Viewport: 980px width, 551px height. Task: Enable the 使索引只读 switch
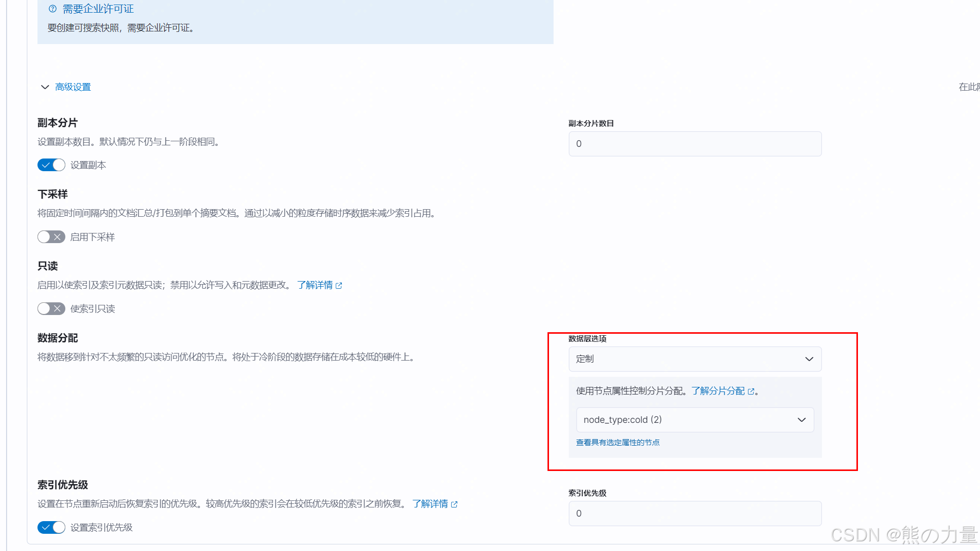(51, 309)
